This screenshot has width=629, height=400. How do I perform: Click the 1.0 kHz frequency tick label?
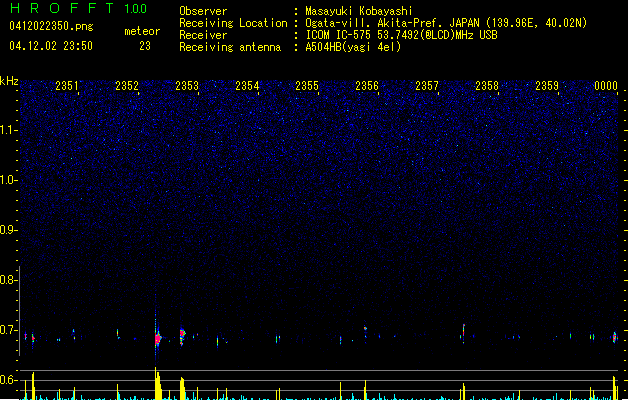(x=8, y=180)
